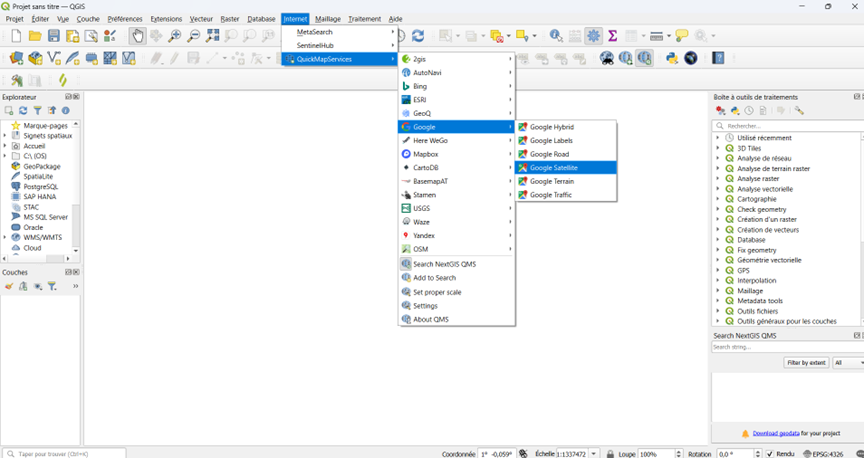The width and height of the screenshot is (864, 458).
Task: Click the Zoom In magnifier icon
Action: (175, 36)
